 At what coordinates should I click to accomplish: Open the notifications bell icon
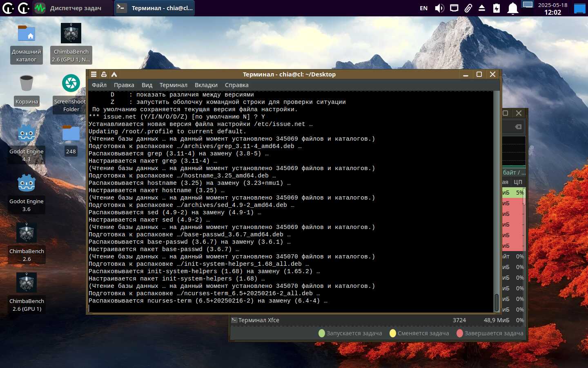coord(512,8)
